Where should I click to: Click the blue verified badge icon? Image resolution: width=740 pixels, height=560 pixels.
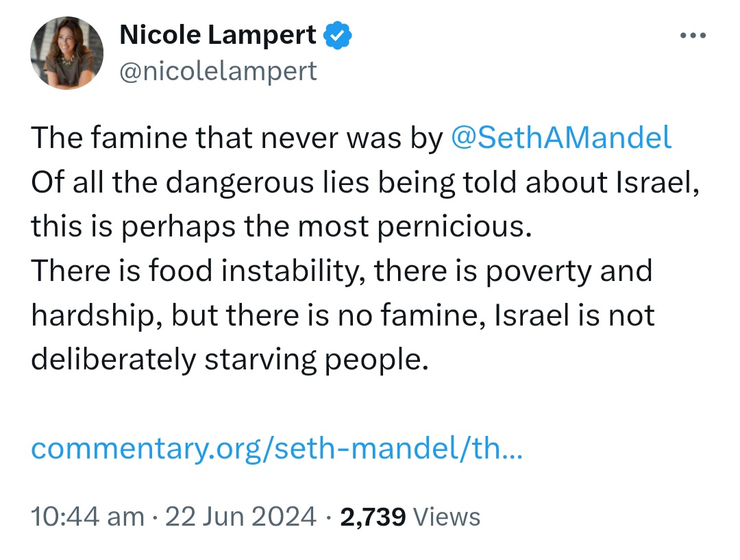(x=337, y=36)
